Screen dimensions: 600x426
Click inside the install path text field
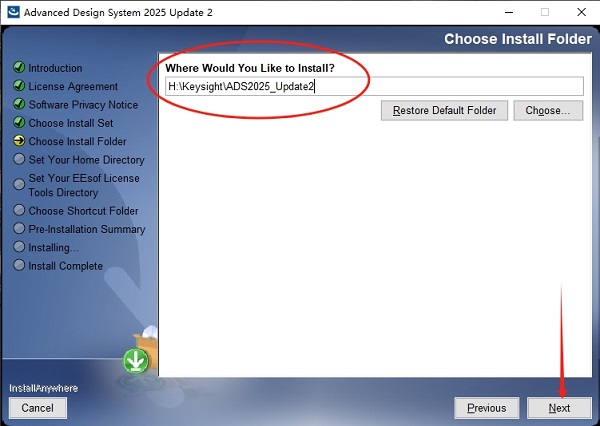point(374,86)
